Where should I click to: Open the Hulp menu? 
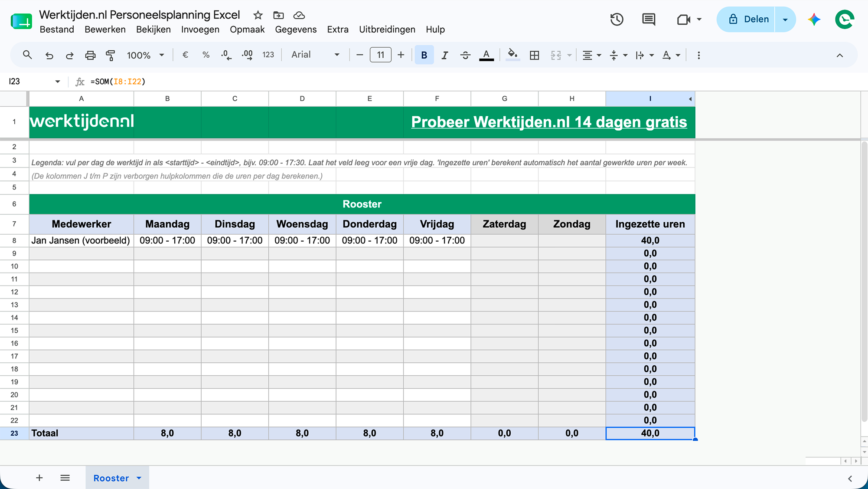point(435,30)
